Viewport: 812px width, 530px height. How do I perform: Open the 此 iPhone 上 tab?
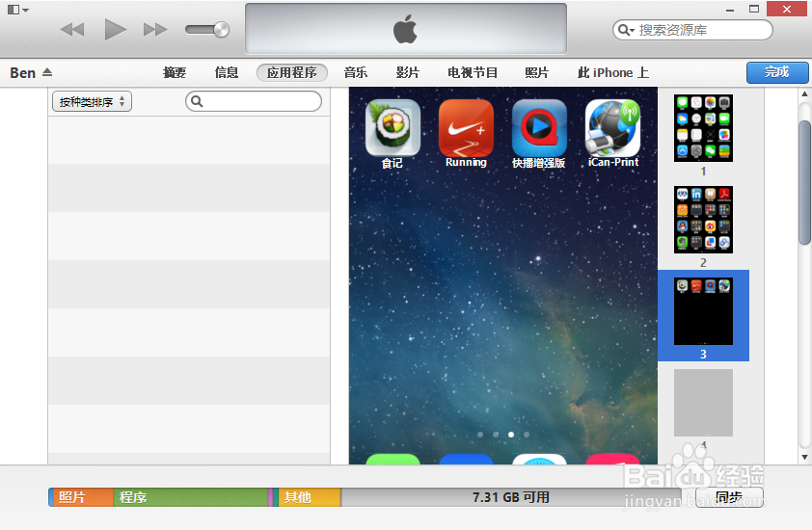tap(613, 72)
